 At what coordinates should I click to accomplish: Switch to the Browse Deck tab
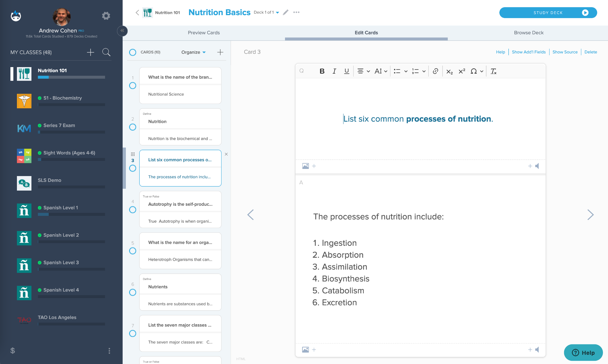pyautogui.click(x=528, y=33)
